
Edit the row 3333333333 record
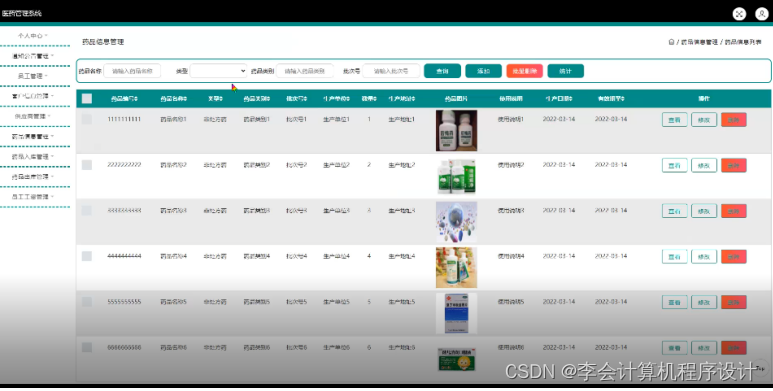[x=704, y=211]
